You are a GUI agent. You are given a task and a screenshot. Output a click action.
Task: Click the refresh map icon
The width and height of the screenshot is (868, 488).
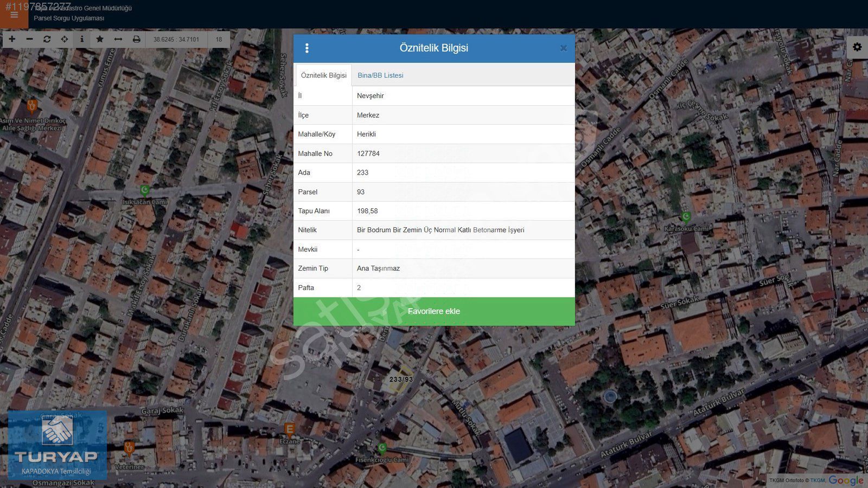click(47, 39)
